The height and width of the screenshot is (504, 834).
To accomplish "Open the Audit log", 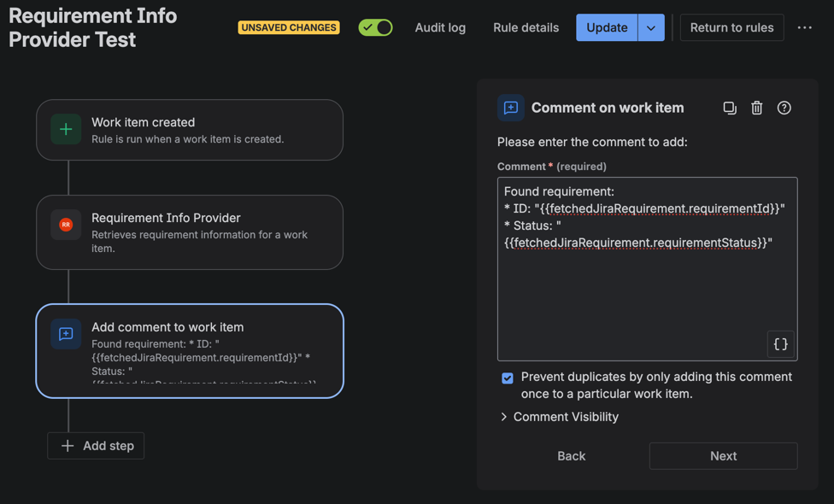I will click(440, 27).
